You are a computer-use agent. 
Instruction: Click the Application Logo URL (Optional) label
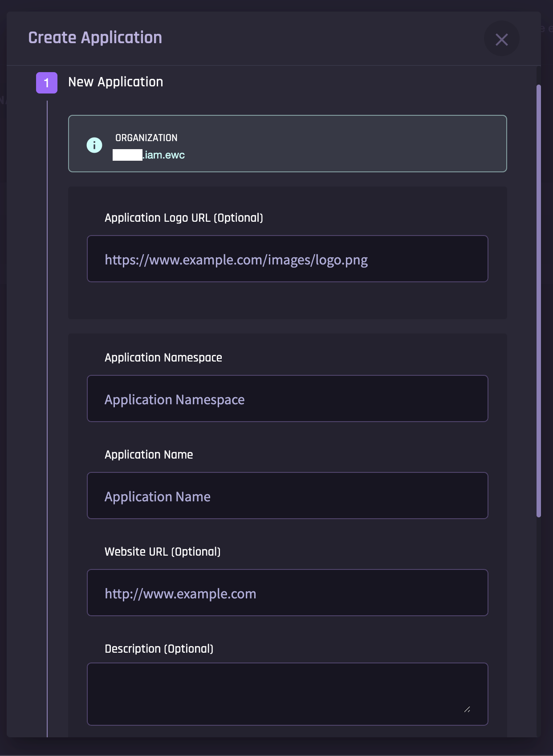click(x=184, y=218)
